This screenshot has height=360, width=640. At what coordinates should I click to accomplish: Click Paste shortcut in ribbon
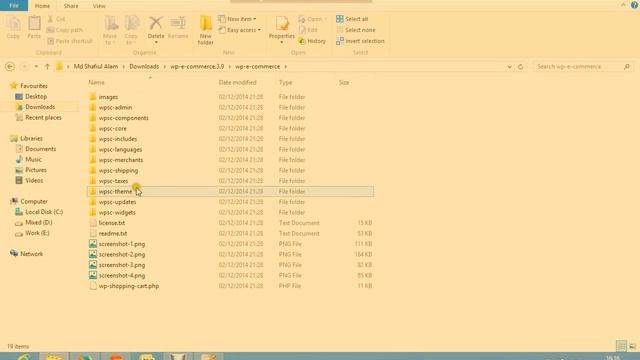pyautogui.click(x=70, y=41)
